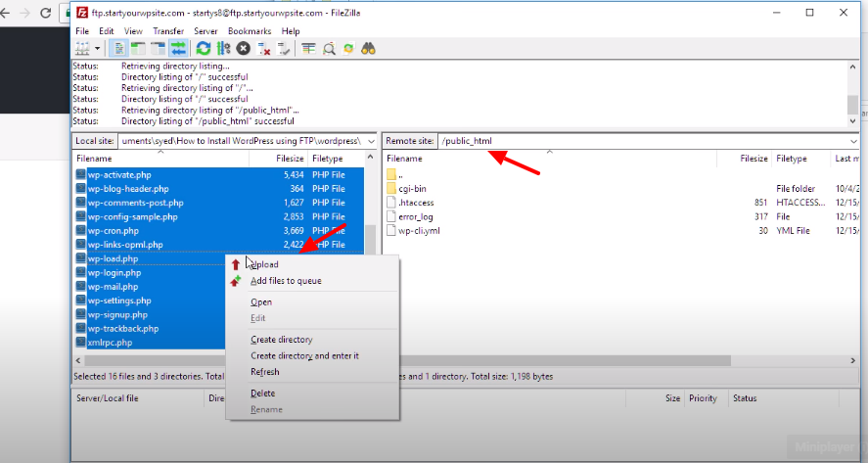868x463 pixels.
Task: Click the cgi-bin remote folder icon
Action: tap(391, 189)
